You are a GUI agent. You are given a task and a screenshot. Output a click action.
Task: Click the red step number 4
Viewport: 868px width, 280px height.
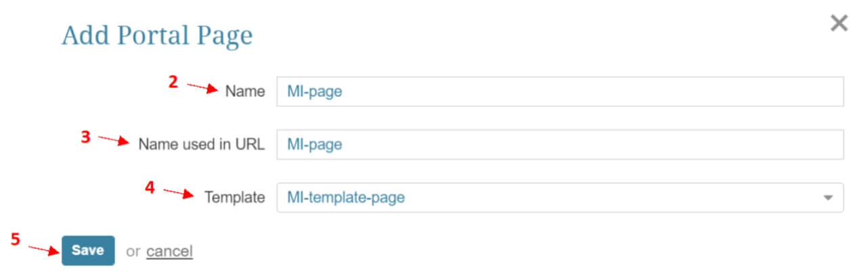[x=150, y=188]
